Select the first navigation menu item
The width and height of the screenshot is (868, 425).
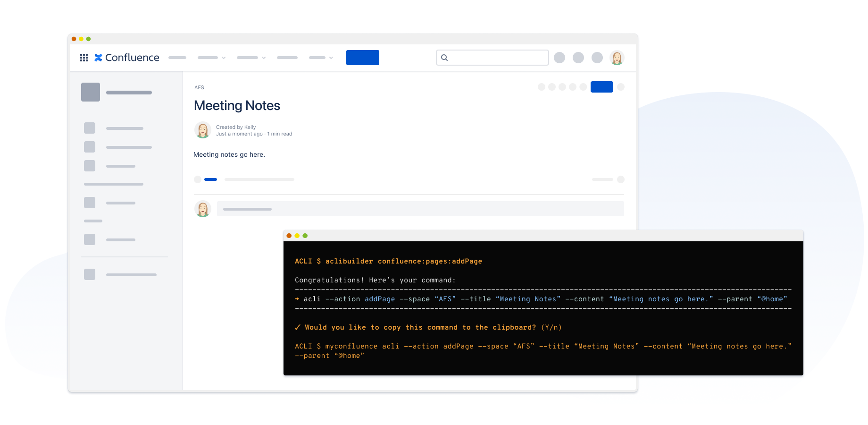177,57
